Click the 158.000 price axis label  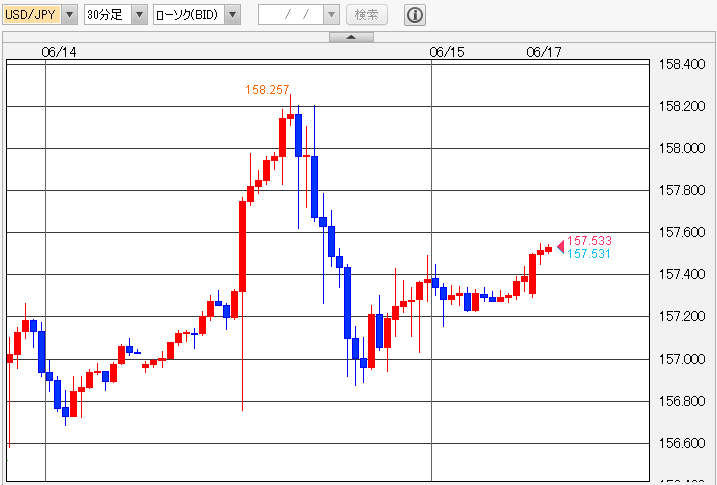point(682,148)
